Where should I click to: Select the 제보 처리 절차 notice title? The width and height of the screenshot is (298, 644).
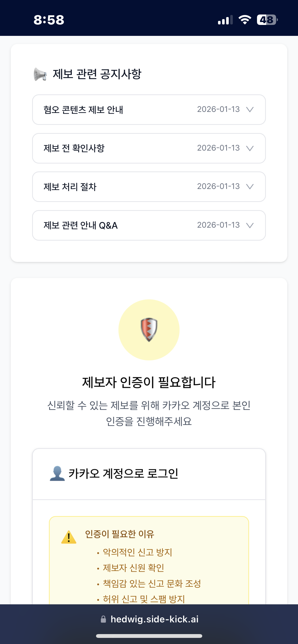click(70, 187)
